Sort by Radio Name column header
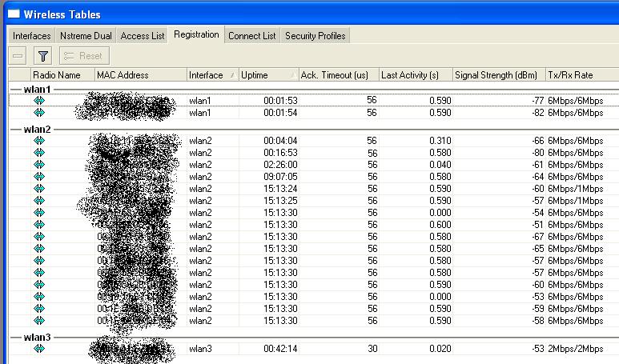This screenshot has height=364, width=619. pyautogui.click(x=62, y=75)
